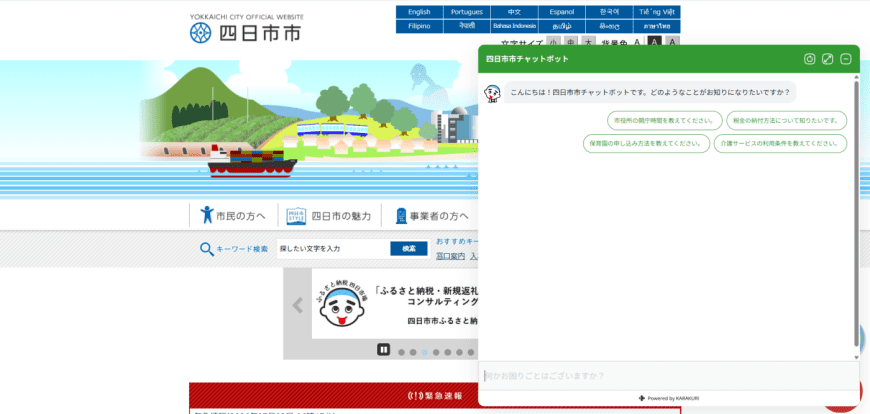The image size is (870, 414).
Task: Switch language to Filipino
Action: point(419,26)
